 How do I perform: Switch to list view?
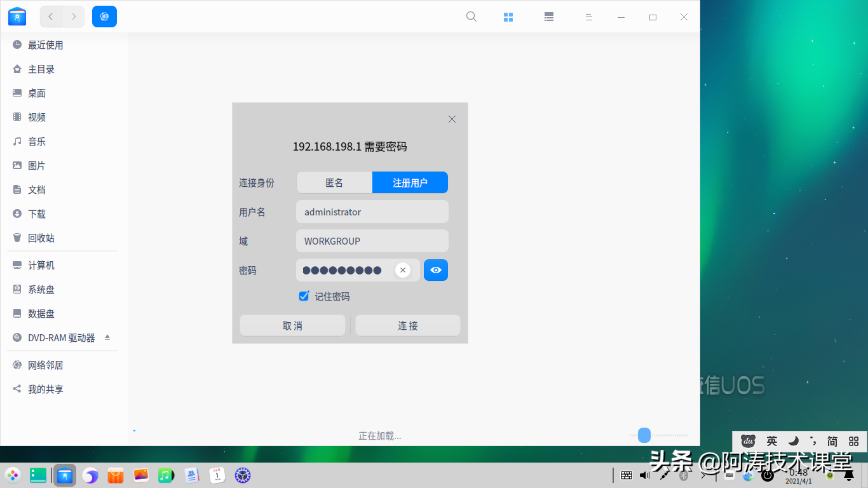tap(549, 17)
